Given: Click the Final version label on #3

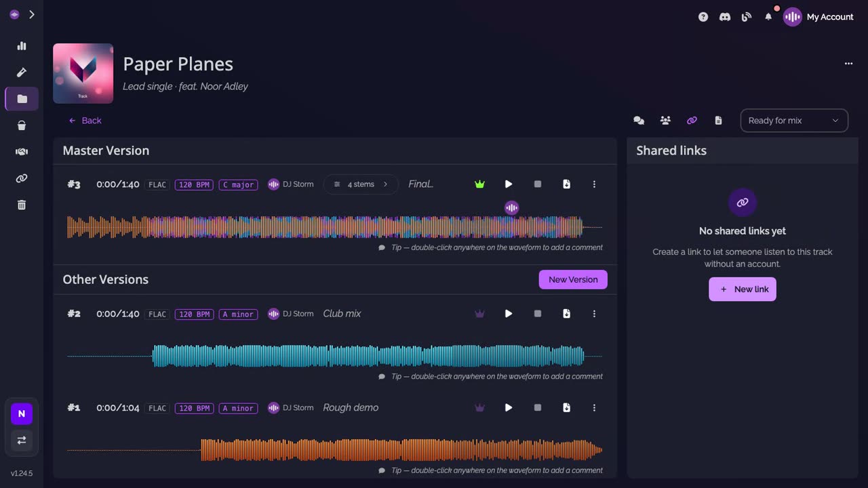Looking at the screenshot, I should tap(420, 184).
